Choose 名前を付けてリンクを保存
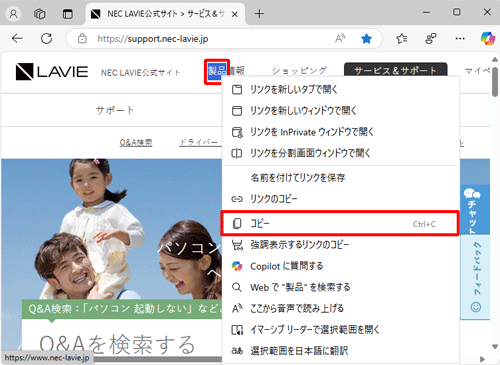Image resolution: width=500 pixels, height=365 pixels. [x=341, y=178]
